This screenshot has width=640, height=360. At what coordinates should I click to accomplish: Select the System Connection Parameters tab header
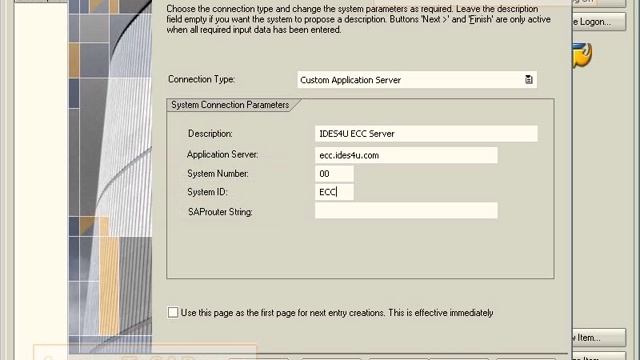tap(231, 105)
